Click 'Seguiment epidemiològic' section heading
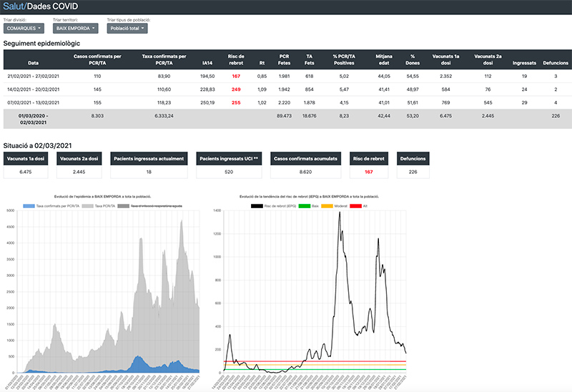Screen dimensions: 572x392 [x=41, y=44]
